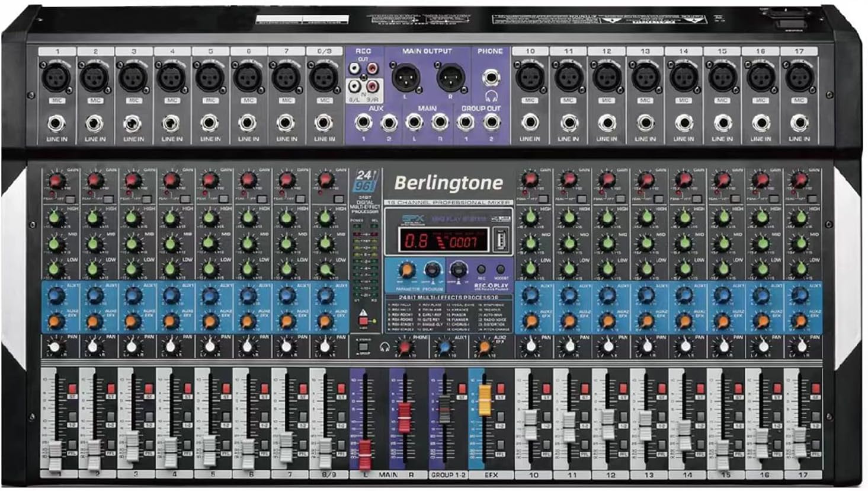Select the GROUP OUT 2 jack

(x=491, y=122)
